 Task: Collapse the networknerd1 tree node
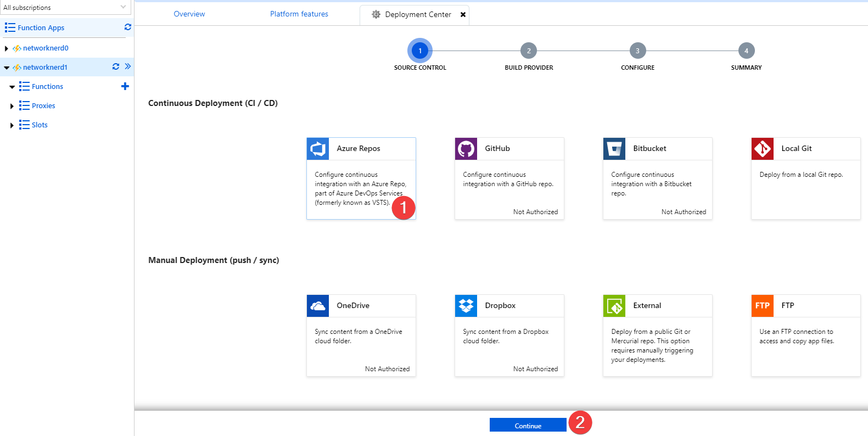click(7, 68)
